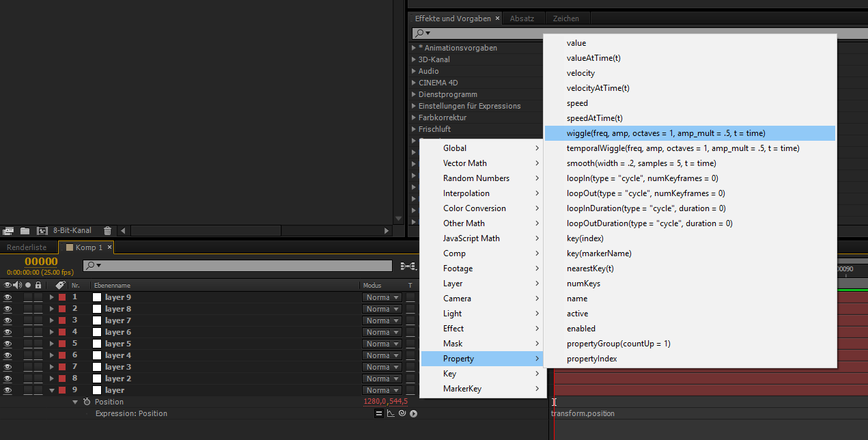The height and width of the screenshot is (440, 868).
Task: Collapse the Position property triangle
Action: coord(75,402)
